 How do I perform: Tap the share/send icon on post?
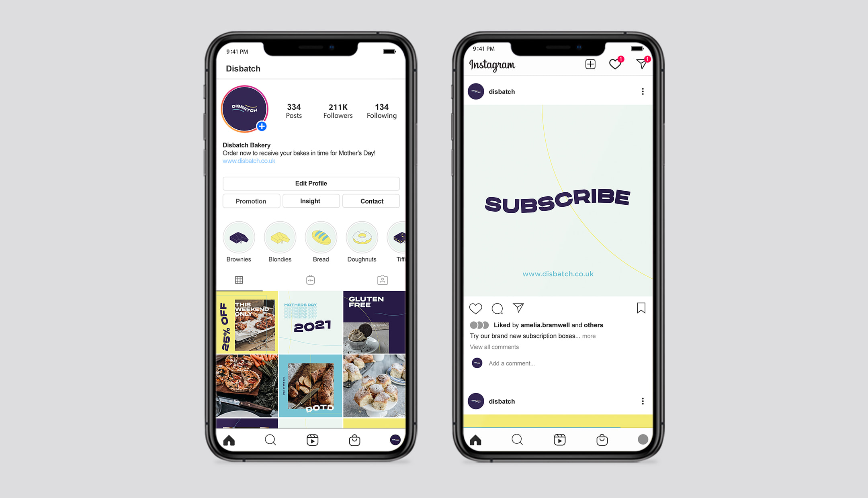[518, 308]
